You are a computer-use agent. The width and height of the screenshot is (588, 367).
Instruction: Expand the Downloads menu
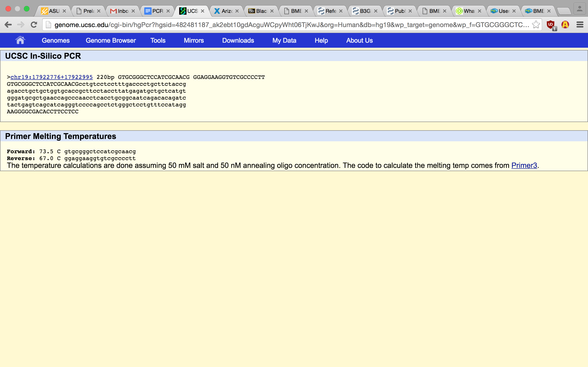pyautogui.click(x=238, y=41)
